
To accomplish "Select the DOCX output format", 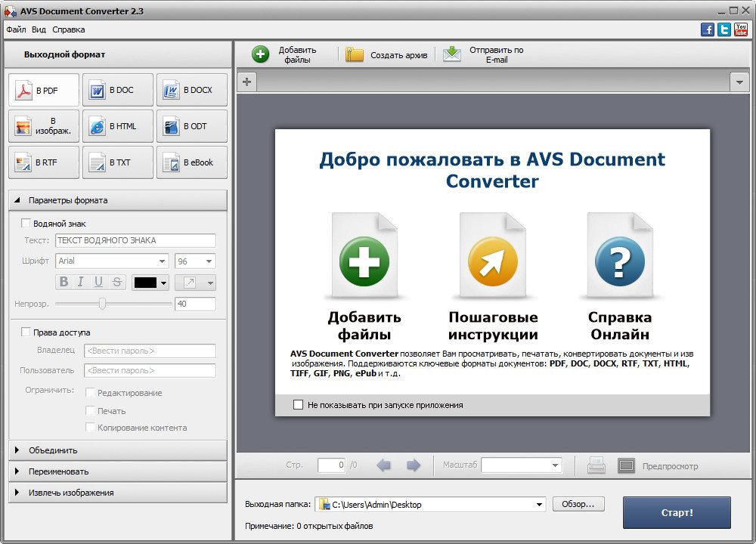I will point(192,90).
